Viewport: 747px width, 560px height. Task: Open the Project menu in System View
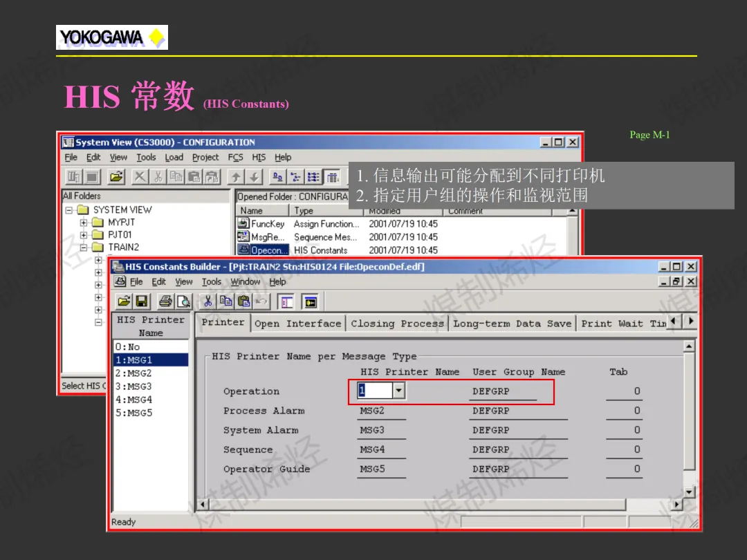205,157
